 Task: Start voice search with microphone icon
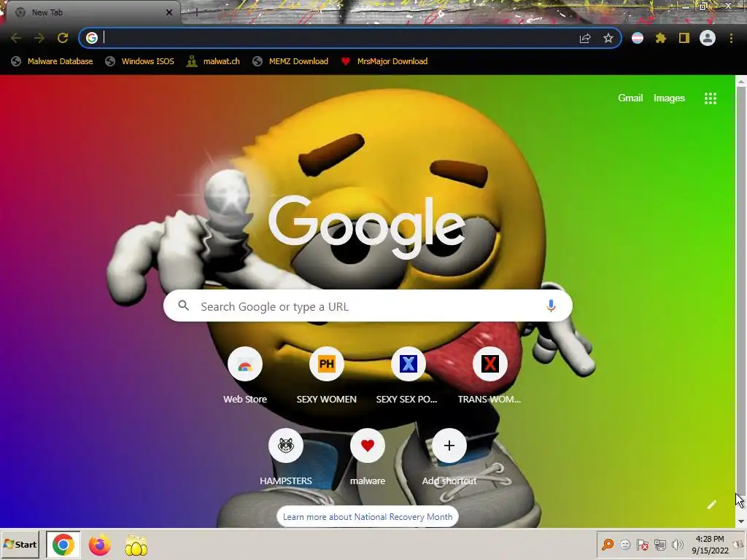(551, 306)
